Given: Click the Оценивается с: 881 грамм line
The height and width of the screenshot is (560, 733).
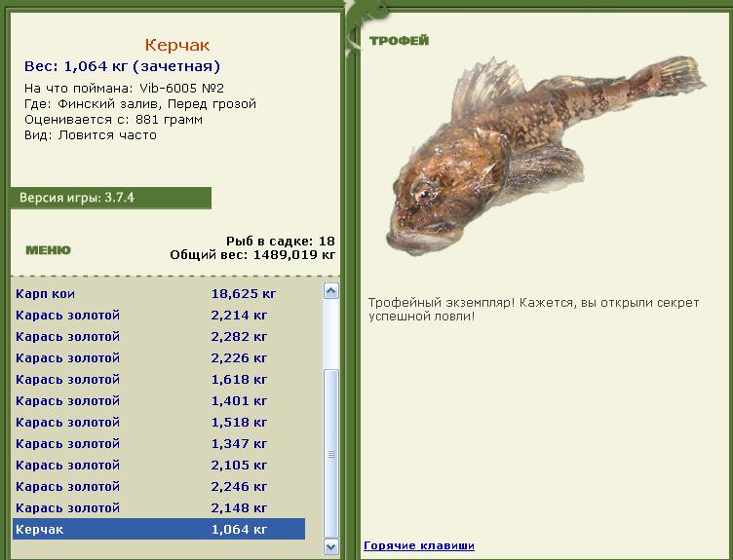Looking at the screenshot, I should click(113, 120).
